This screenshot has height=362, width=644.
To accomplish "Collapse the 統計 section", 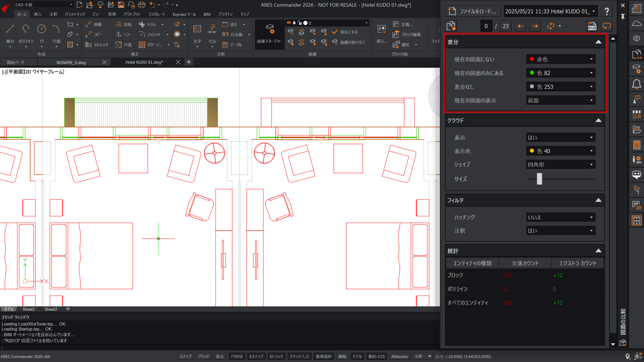I will click(598, 251).
